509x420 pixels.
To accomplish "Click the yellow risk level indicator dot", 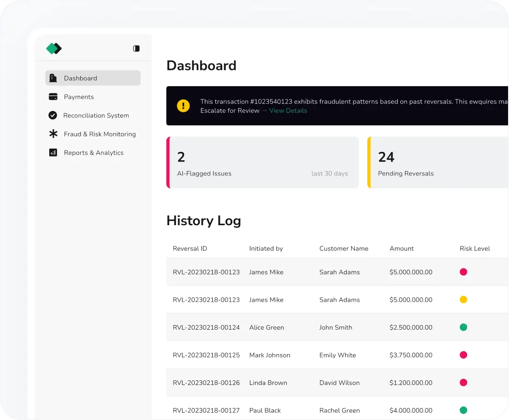I will click(463, 300).
